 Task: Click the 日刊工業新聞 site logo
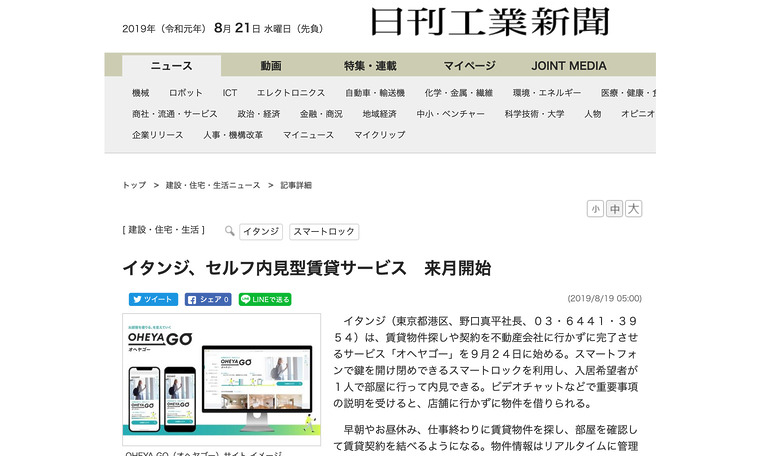[489, 22]
